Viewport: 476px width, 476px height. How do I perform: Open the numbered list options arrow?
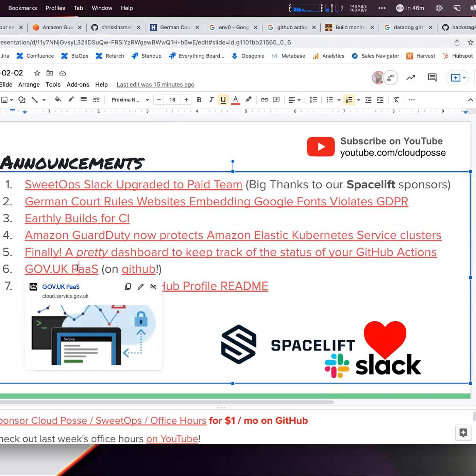pos(359,100)
